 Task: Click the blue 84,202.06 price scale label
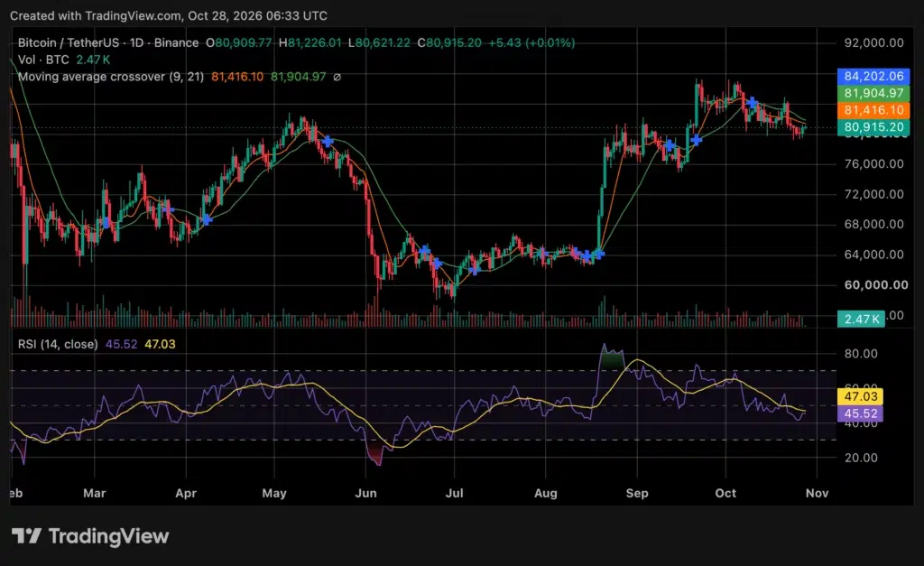coord(873,76)
